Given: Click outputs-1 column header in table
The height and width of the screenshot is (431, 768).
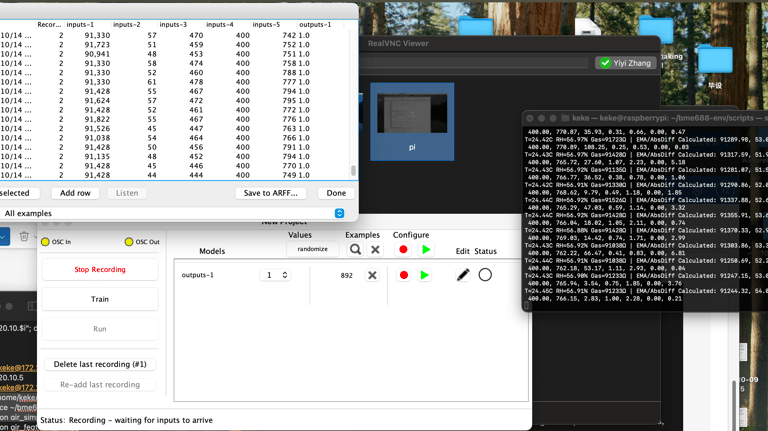Looking at the screenshot, I should [x=315, y=24].
